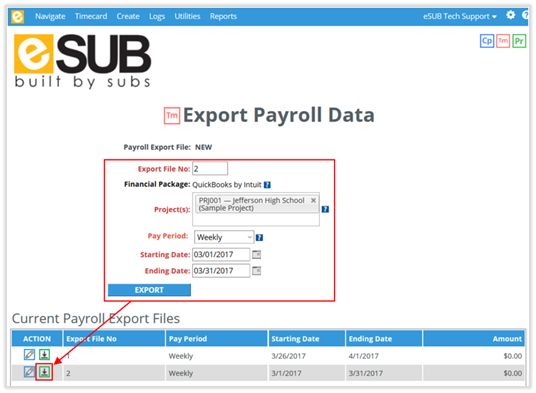
Task: Click the large eSUB built by subs logo
Action: click(x=82, y=61)
